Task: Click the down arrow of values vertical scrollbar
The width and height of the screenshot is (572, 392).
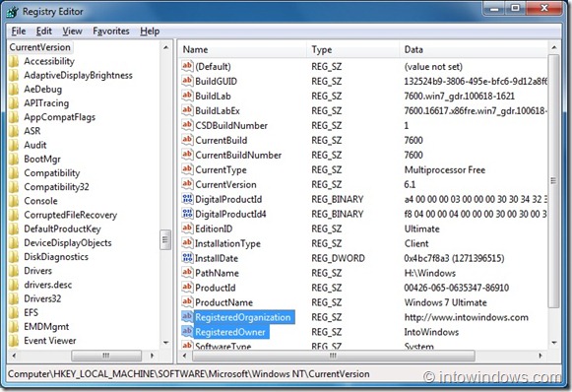Action: [554, 343]
